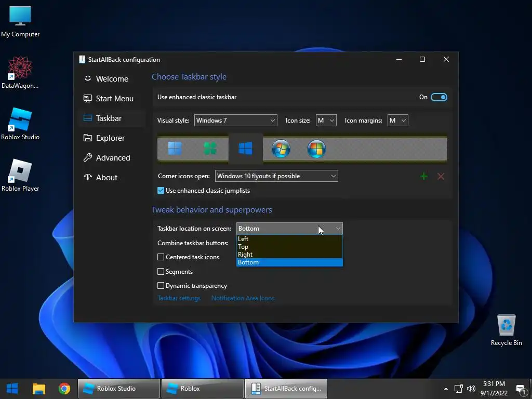Image resolution: width=532 pixels, height=399 pixels.
Task: Choose the Vista-style orb start button
Action: (316, 149)
